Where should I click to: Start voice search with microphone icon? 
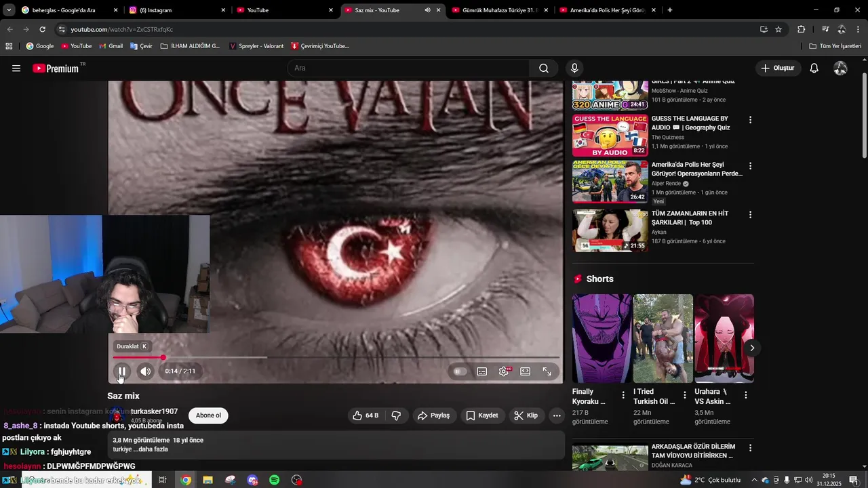click(x=574, y=68)
